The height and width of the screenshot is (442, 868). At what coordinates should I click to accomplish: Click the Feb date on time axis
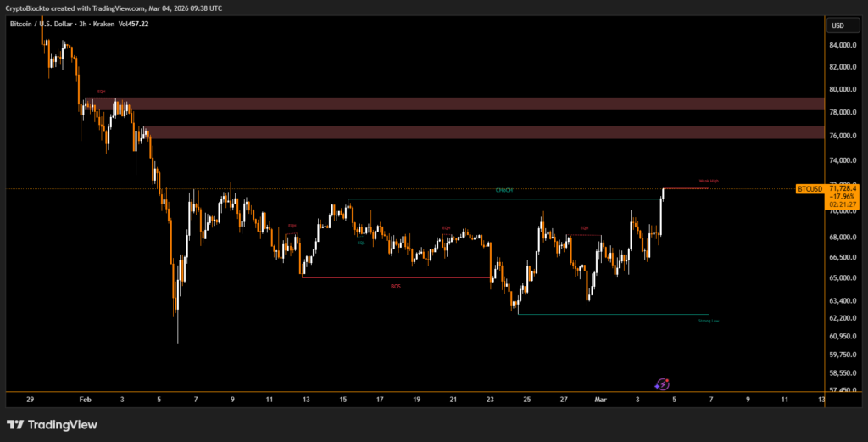coord(84,398)
